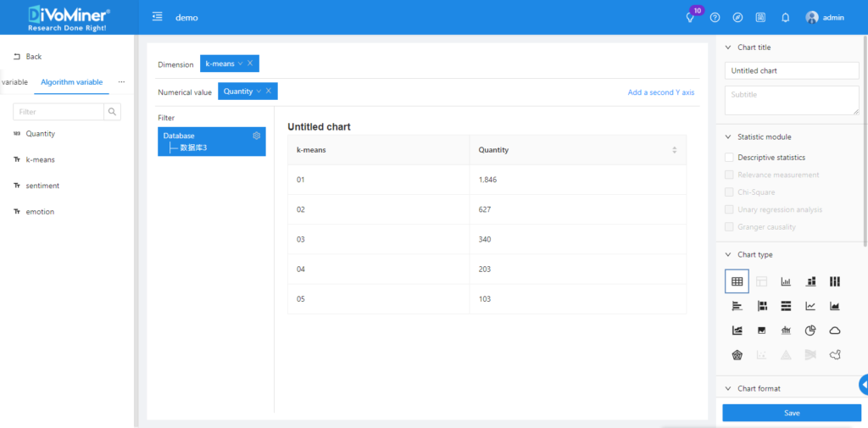Open the notifications bell
The width and height of the screenshot is (868, 428).
785,17
